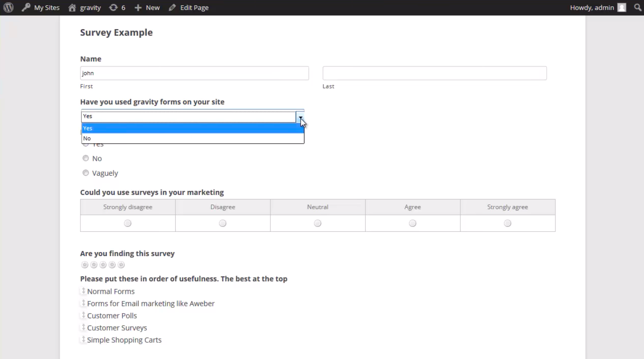
Task: Click the Edit Page link
Action: (x=189, y=8)
